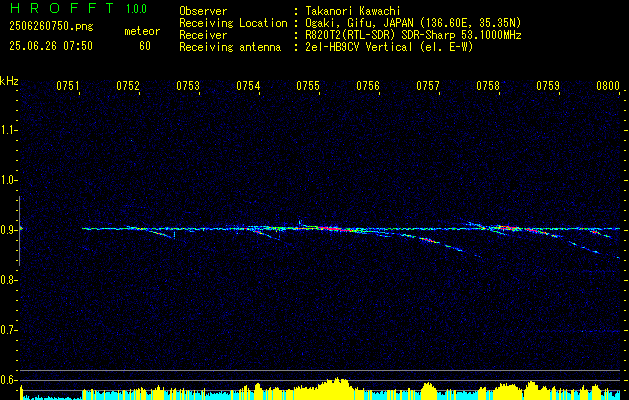Click the Receiving Location Ogaki, Gifu value
The image size is (629, 400).
[x=413, y=23]
